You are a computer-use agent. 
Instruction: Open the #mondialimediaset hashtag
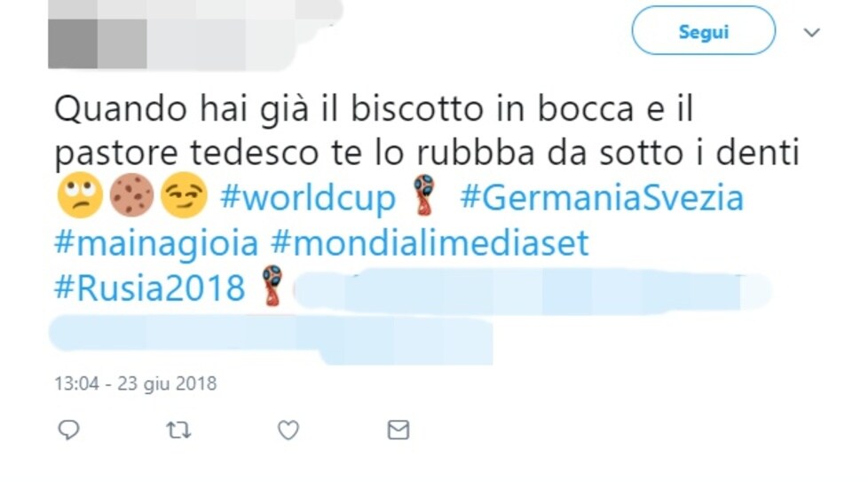430,242
